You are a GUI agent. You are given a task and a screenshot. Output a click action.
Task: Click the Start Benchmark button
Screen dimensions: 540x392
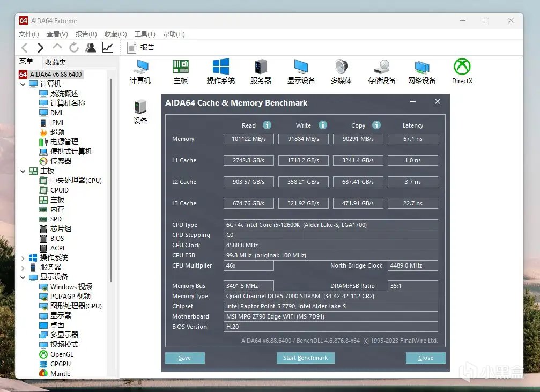coord(306,358)
